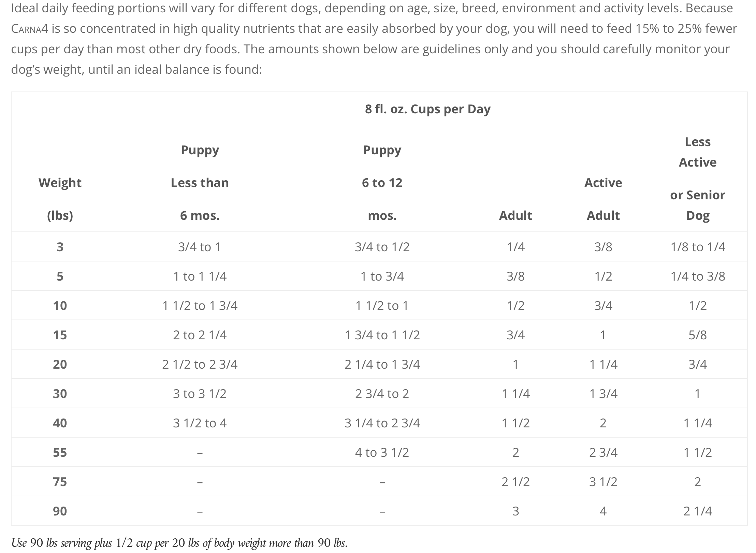This screenshot has height=553, width=756.
Task: Click the "2 1/2 to 2 3/4" cell
Action: coord(200,364)
